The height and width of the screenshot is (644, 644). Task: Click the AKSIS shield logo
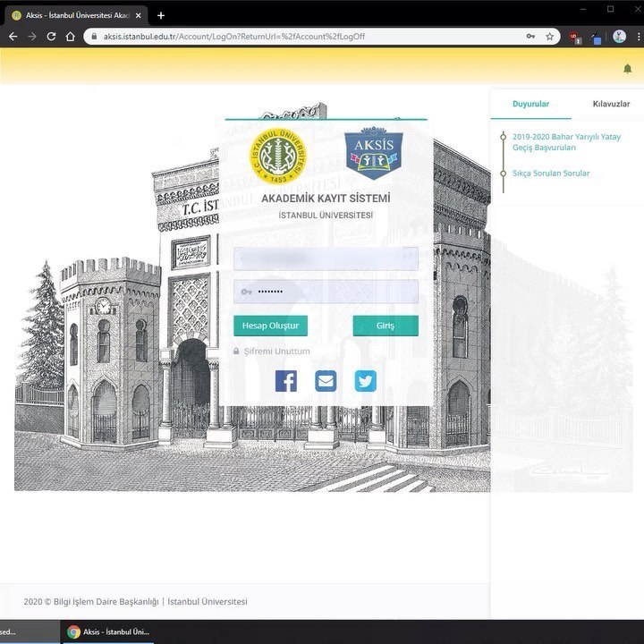pos(373,153)
